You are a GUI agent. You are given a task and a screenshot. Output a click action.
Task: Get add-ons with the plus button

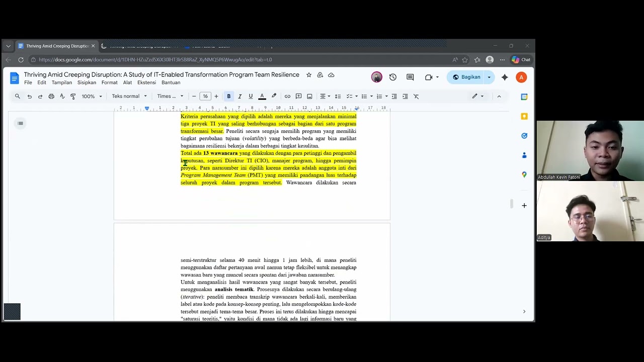[x=524, y=205]
